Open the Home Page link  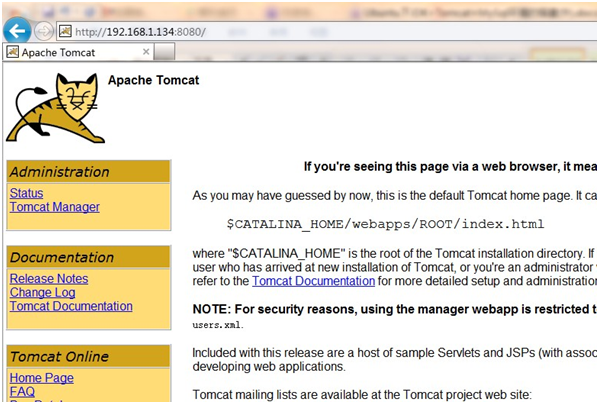point(42,378)
